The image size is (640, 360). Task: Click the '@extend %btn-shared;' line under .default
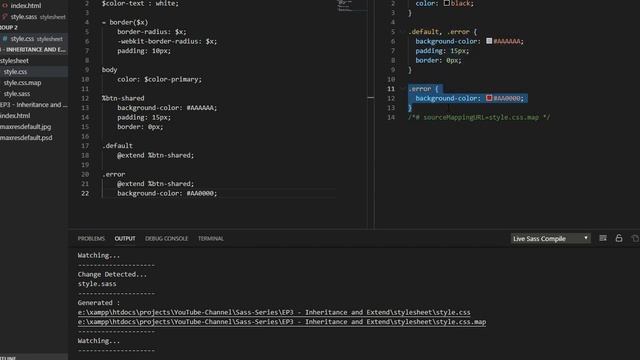click(x=156, y=155)
